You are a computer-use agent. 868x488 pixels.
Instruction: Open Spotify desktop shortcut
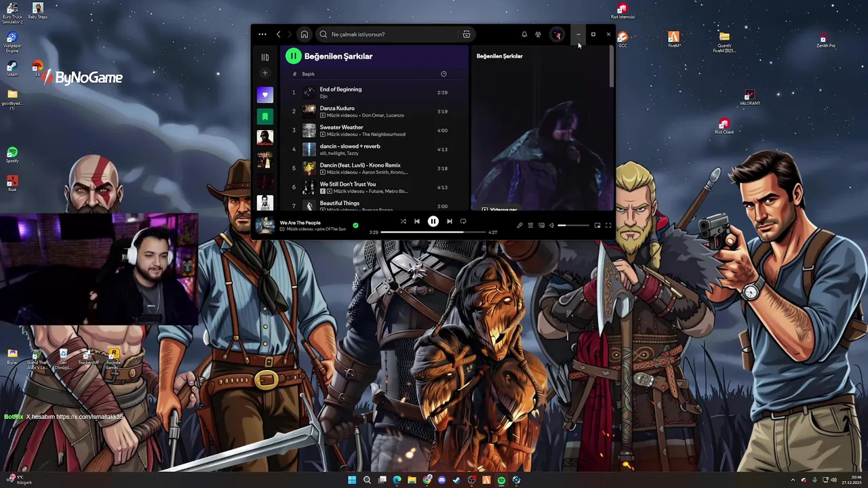tap(12, 155)
